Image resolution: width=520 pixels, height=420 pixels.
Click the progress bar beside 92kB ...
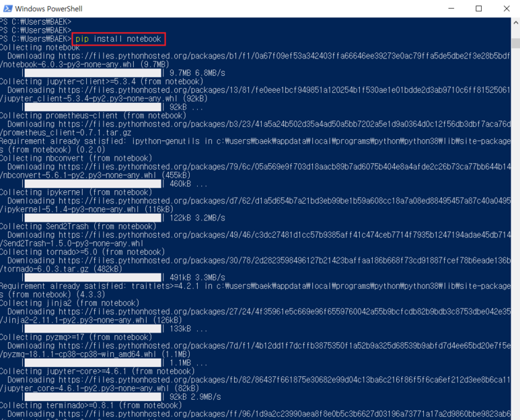coord(93,107)
